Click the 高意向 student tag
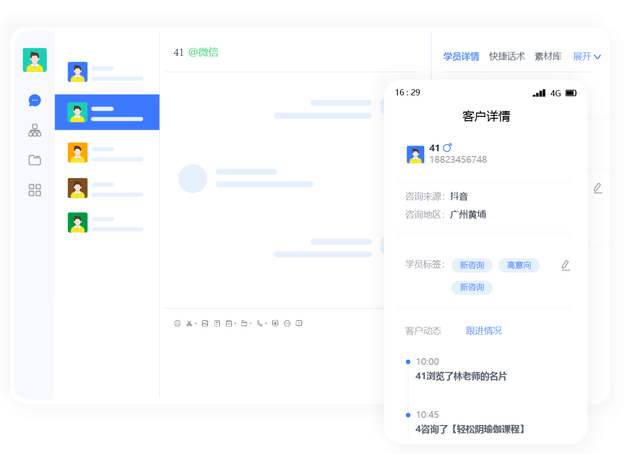This screenshot has height=454, width=624. pyautogui.click(x=519, y=265)
